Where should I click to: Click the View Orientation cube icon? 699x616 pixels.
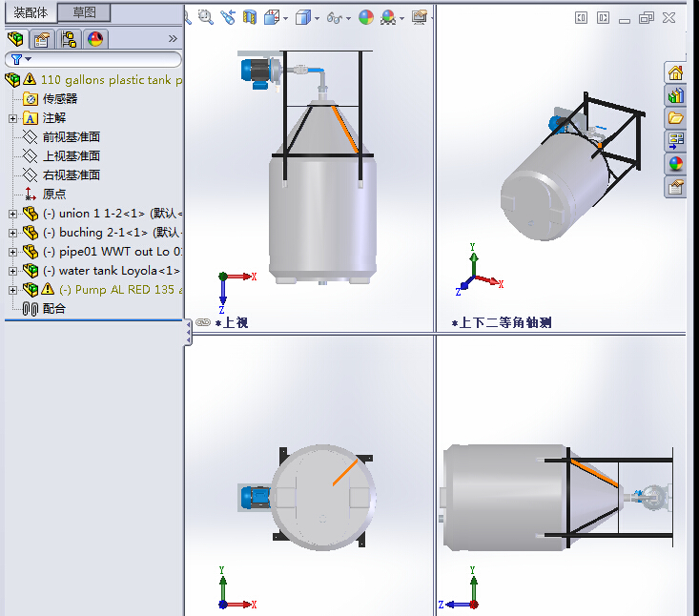pyautogui.click(x=271, y=18)
